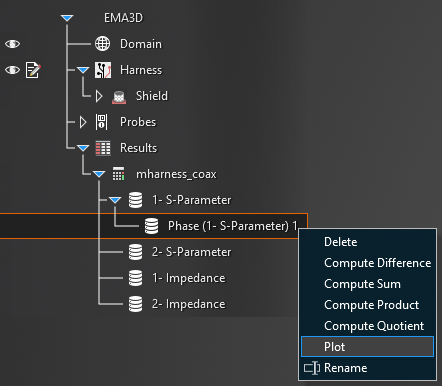
Task: Select the mharness_coax result
Action: click(176, 174)
